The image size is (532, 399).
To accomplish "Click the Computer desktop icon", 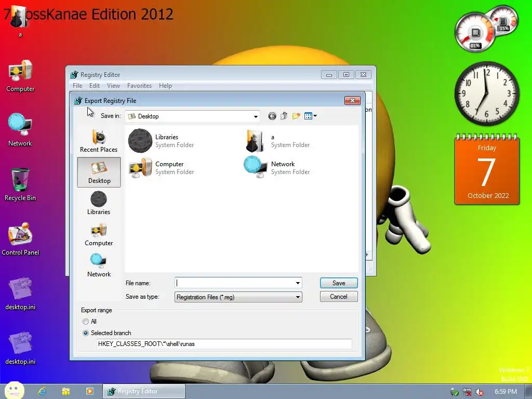I will pos(20,76).
